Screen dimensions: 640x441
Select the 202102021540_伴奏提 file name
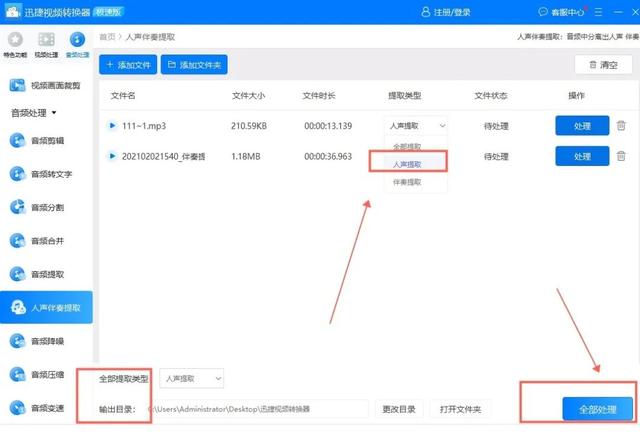coord(164,156)
